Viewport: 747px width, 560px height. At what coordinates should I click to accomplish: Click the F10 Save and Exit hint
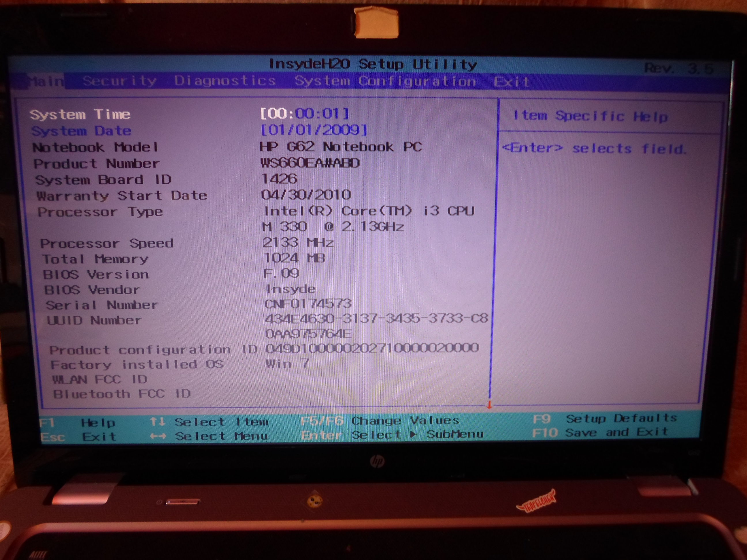pos(600,432)
